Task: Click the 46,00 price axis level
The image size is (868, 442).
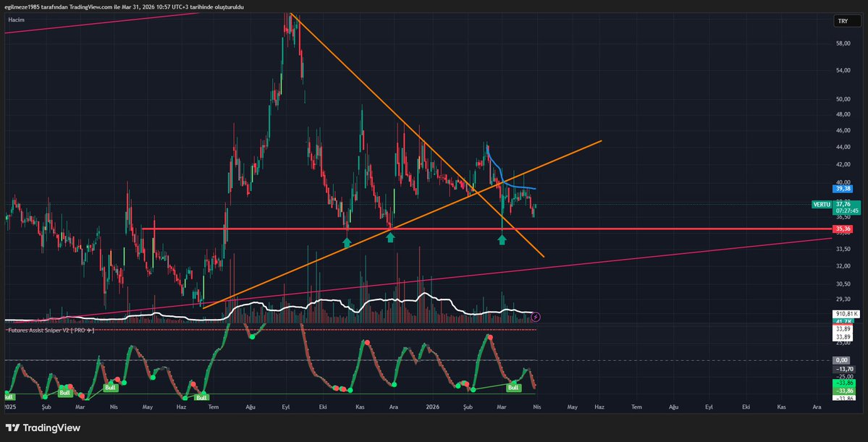Action: [843, 130]
